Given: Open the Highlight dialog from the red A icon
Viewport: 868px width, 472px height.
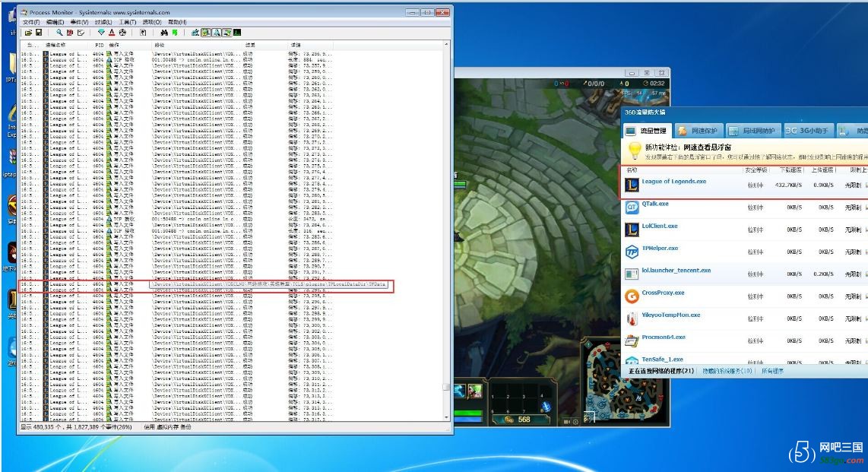Looking at the screenshot, I should [x=112, y=33].
